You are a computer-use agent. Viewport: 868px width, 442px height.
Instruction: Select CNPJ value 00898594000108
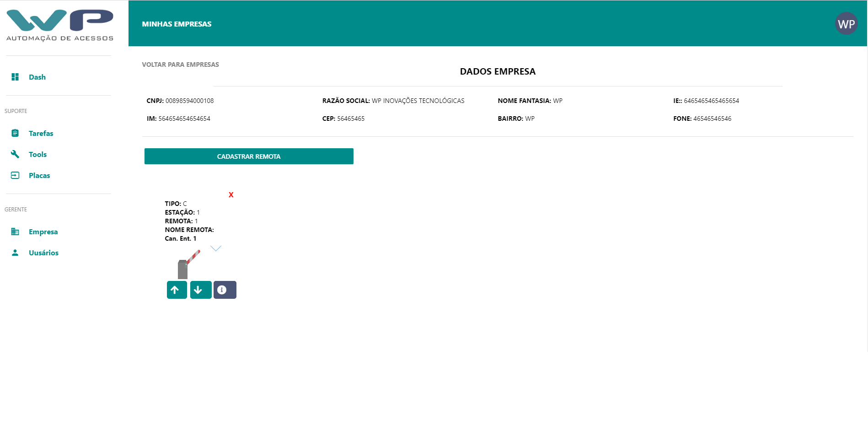(x=189, y=101)
